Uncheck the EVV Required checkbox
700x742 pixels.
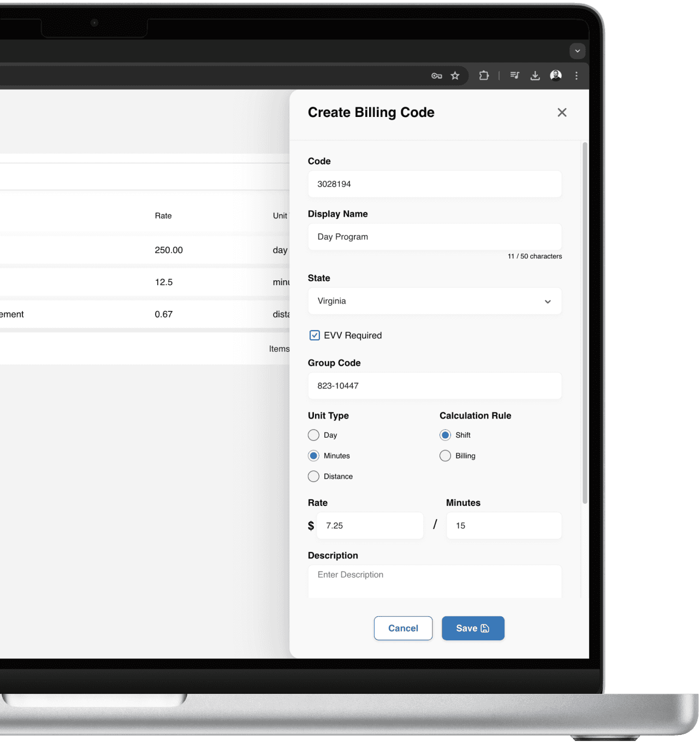click(315, 335)
